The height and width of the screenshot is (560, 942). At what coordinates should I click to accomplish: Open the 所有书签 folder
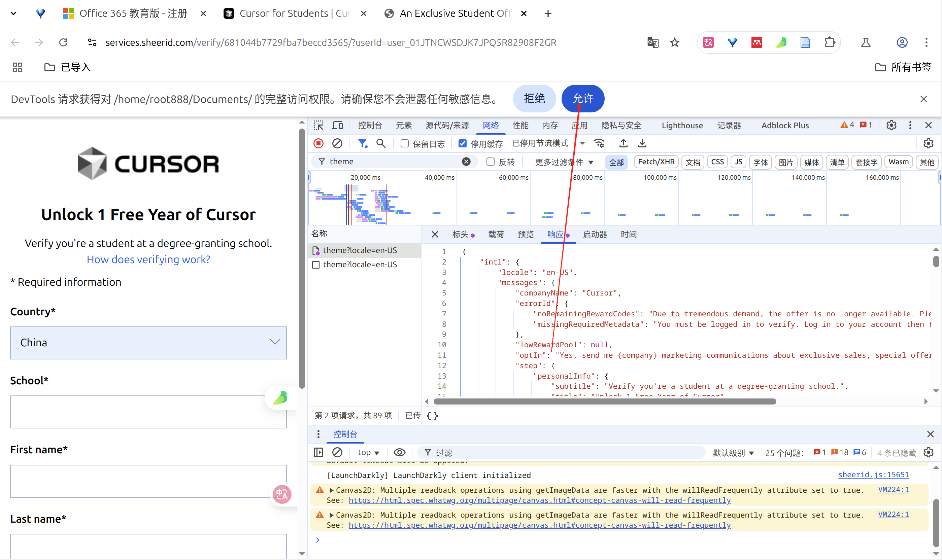click(x=903, y=68)
